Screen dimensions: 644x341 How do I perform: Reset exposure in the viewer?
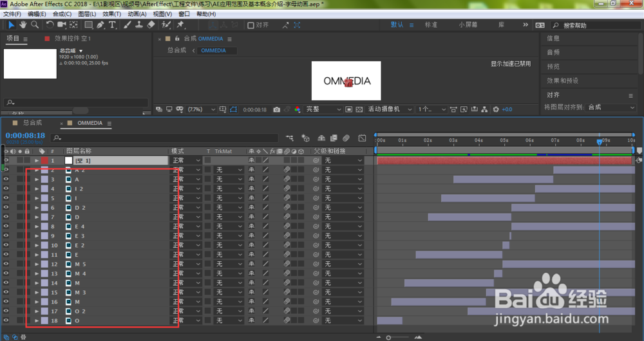click(x=496, y=109)
